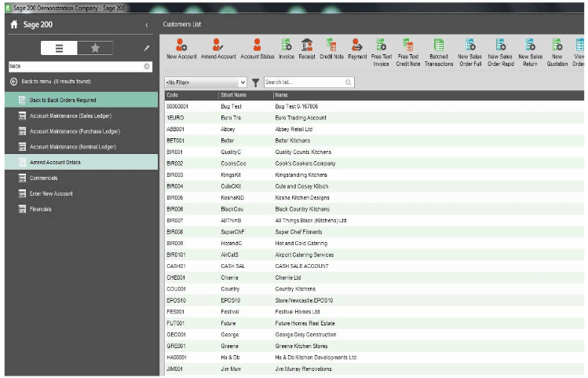The height and width of the screenshot is (378, 588).
Task: Select Future Homes Real Estate row
Action: [x=374, y=323]
